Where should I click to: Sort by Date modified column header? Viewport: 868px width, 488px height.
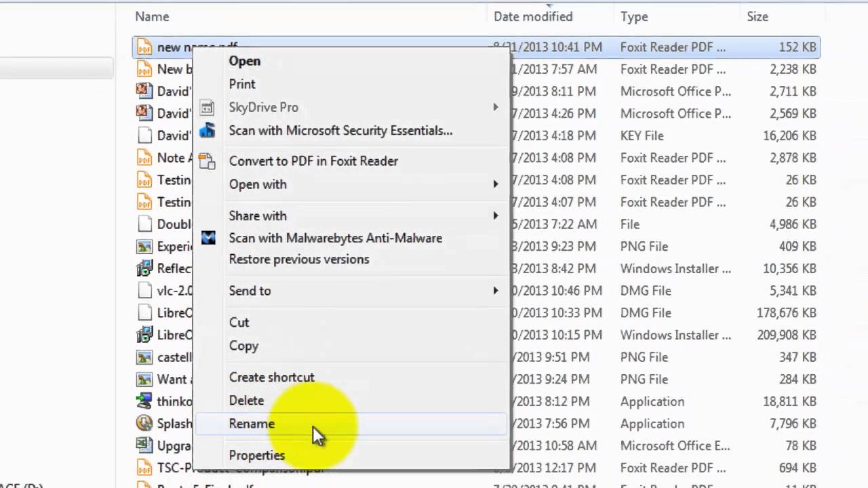click(533, 16)
